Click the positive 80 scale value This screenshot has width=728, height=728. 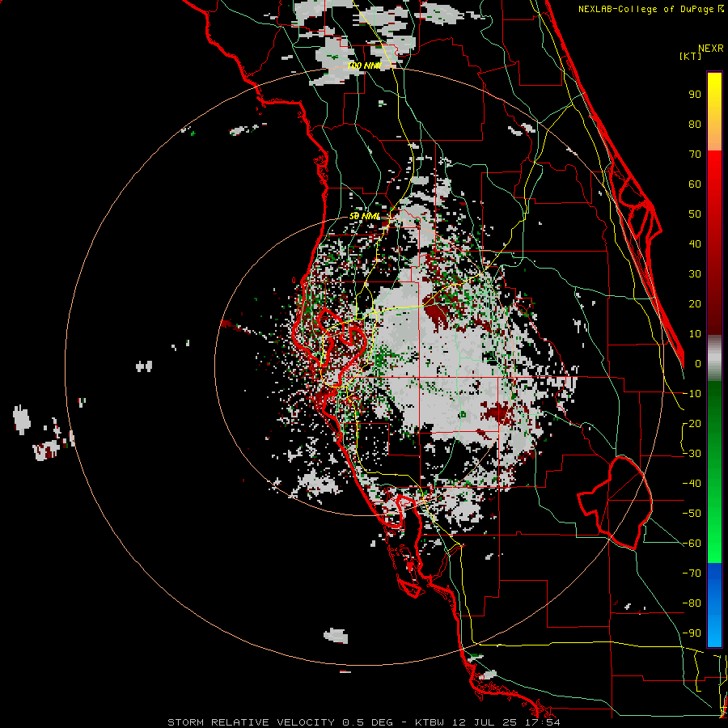pyautogui.click(x=695, y=124)
